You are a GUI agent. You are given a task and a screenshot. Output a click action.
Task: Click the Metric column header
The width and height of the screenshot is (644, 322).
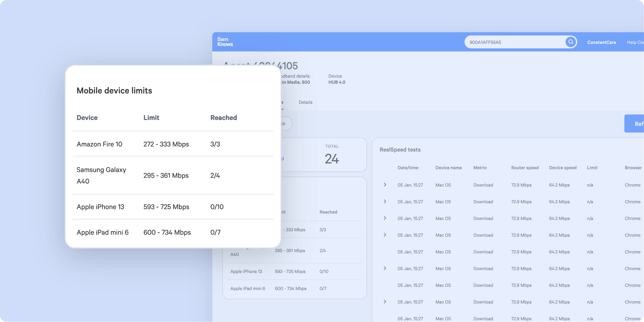point(480,168)
